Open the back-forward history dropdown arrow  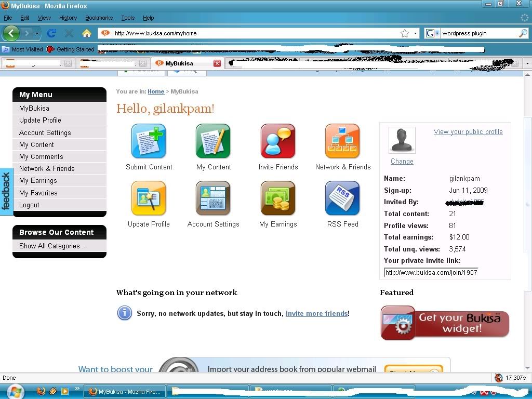pos(37,33)
